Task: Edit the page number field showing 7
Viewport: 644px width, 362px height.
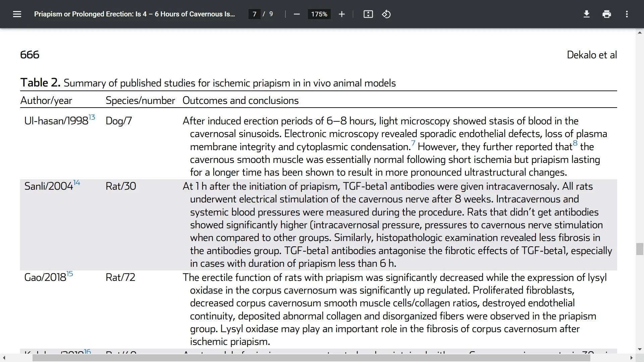Action: coord(254,14)
